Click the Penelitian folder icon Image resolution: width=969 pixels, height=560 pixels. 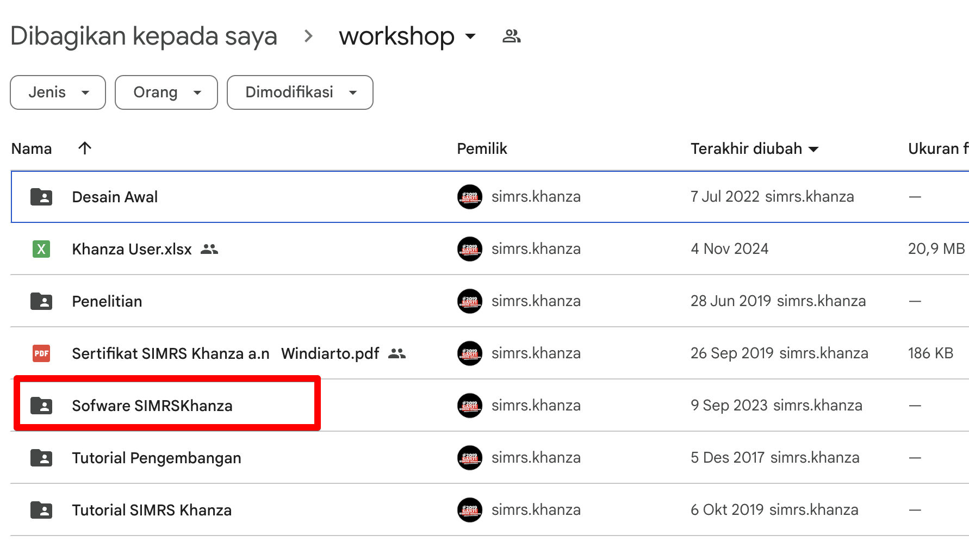(41, 301)
